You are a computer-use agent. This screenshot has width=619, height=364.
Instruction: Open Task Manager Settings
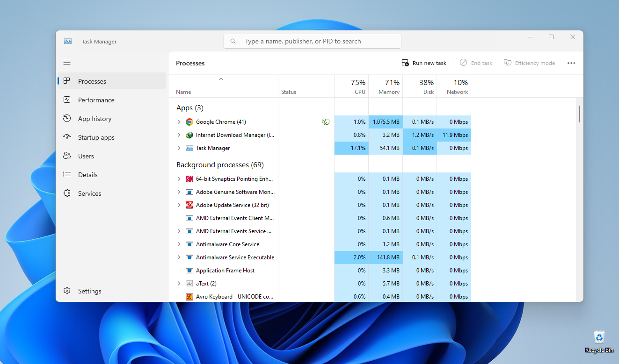click(111, 291)
